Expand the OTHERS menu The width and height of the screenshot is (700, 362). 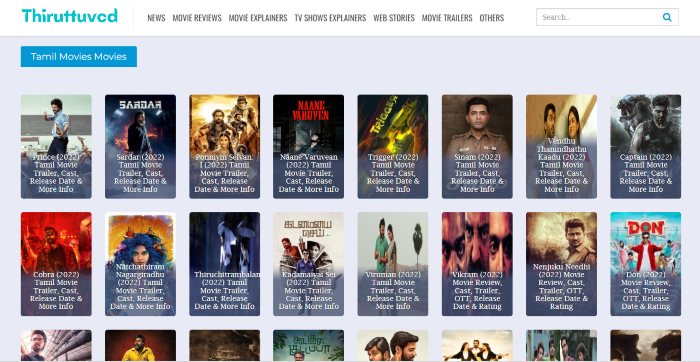492,18
